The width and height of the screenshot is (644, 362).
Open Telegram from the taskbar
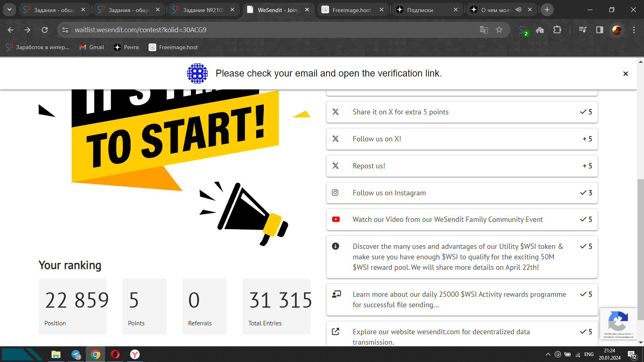click(76, 354)
